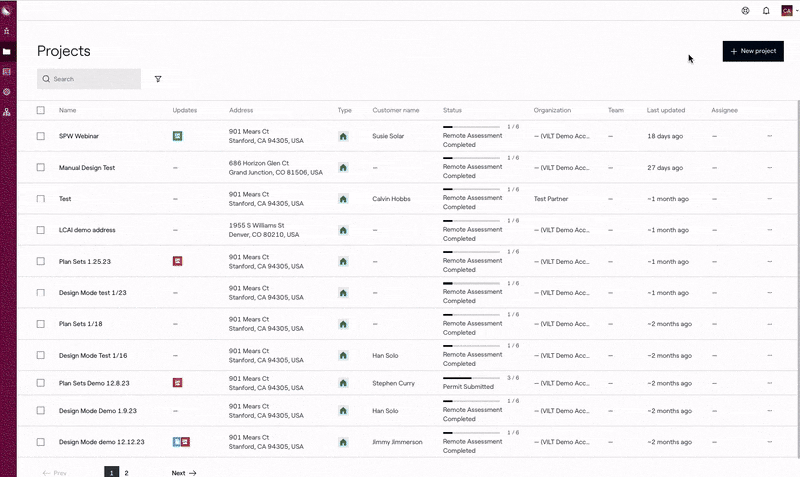
Task: Open the Design Mode test 1/23 project
Action: (x=92, y=293)
